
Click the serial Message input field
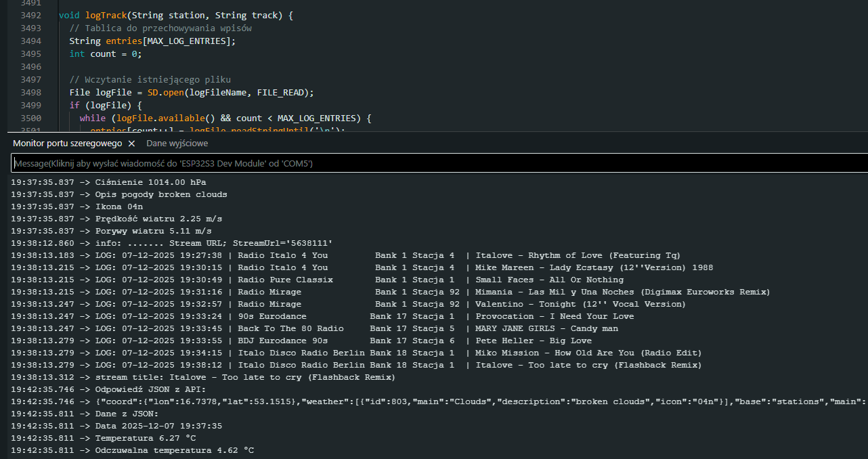coord(433,163)
